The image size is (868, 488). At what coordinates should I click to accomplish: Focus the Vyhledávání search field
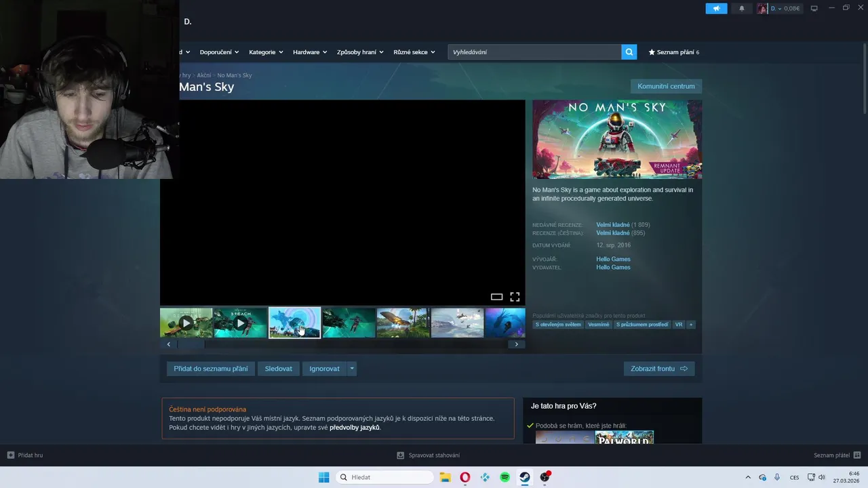coord(534,52)
